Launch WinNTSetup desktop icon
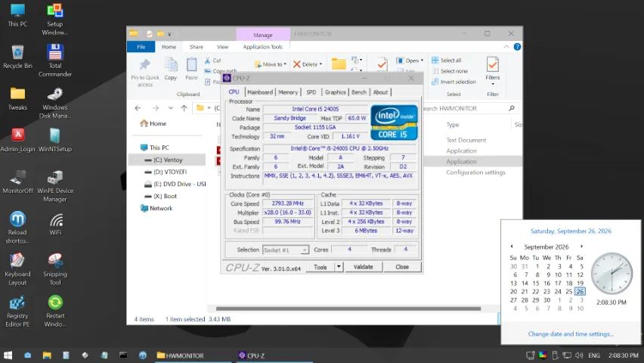The image size is (644, 363). (54, 140)
